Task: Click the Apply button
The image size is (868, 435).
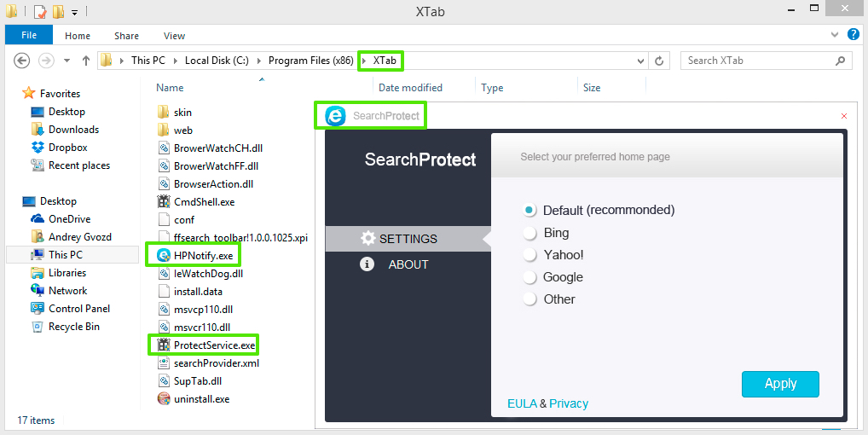Action: click(x=780, y=384)
